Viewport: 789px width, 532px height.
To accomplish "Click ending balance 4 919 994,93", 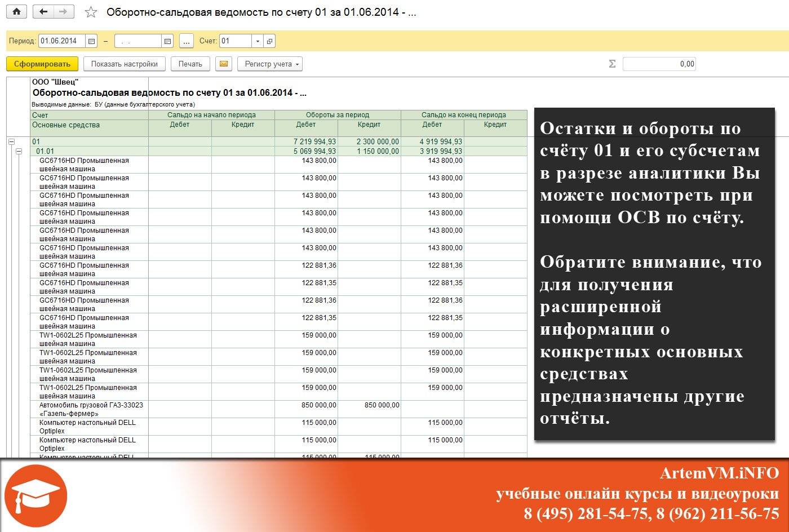I will point(441,142).
